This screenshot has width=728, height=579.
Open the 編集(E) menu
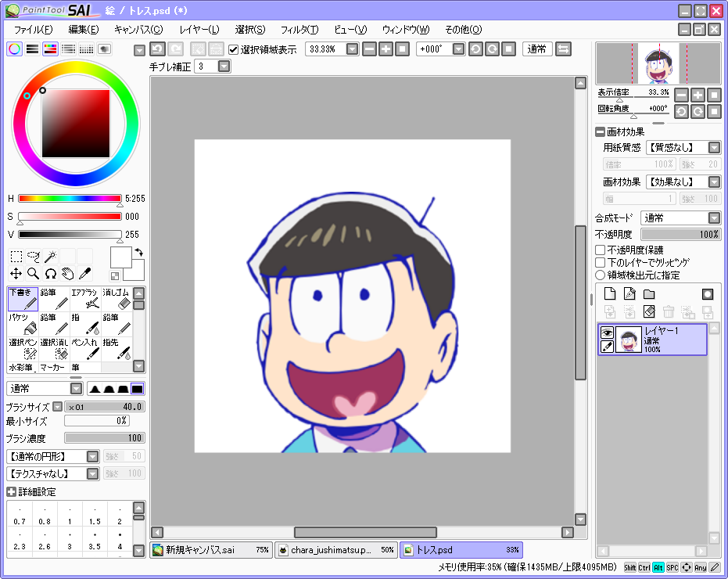pos(84,30)
